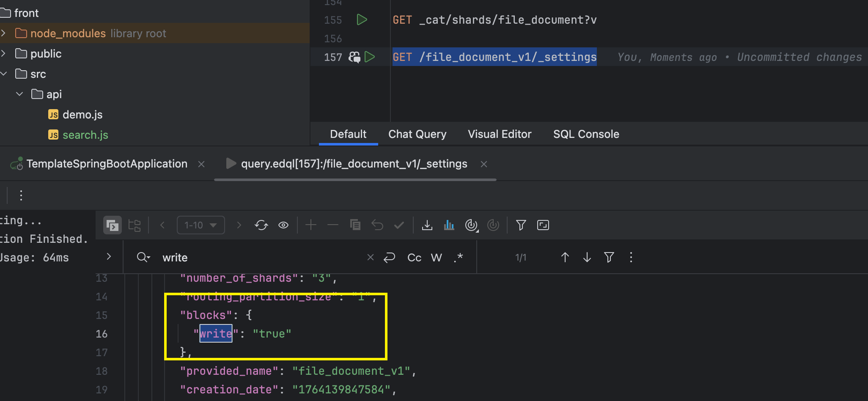Image resolution: width=868 pixels, height=401 pixels.
Task: Click the clone row icon
Action: point(355,225)
